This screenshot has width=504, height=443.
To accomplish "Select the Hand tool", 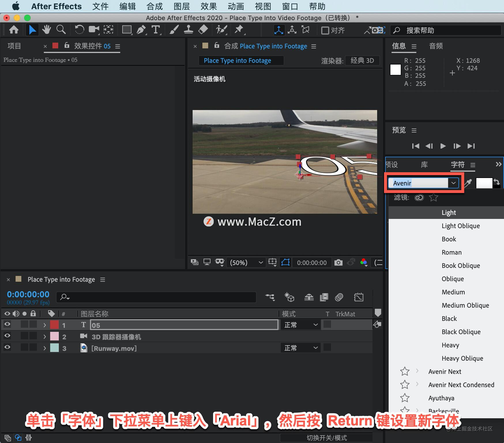I will coord(46,30).
